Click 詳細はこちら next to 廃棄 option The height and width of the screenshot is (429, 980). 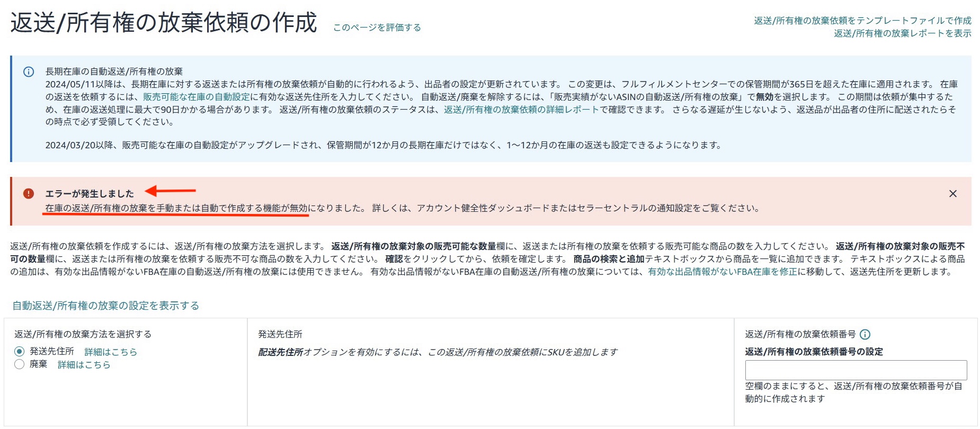(x=84, y=364)
